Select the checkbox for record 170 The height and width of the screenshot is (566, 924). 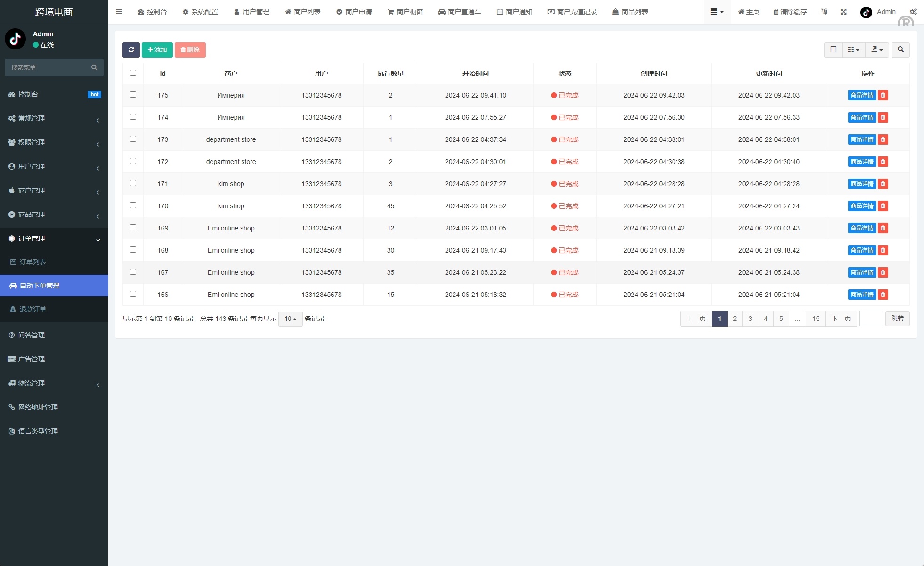[133, 205]
